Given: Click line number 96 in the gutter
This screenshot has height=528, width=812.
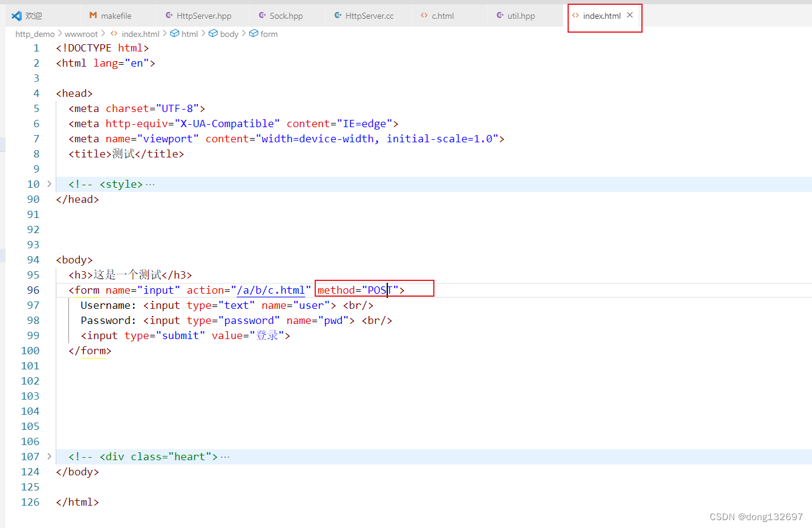Looking at the screenshot, I should [x=33, y=290].
